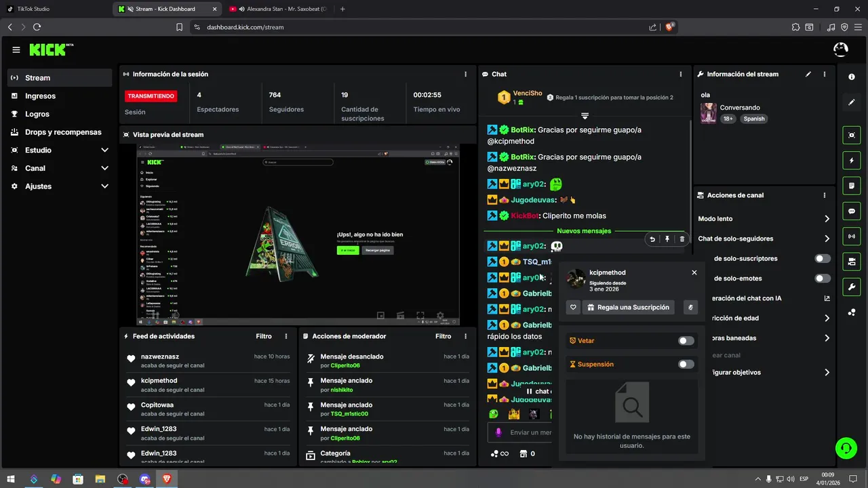868x488 pixels.
Task: Open the configure objectives chevron
Action: point(827,372)
